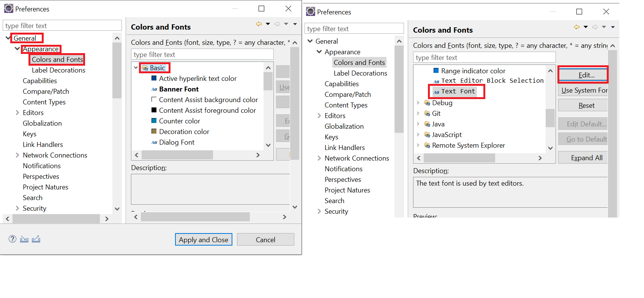Collapse the General node in the right window
The image size is (644, 298).
click(310, 41)
